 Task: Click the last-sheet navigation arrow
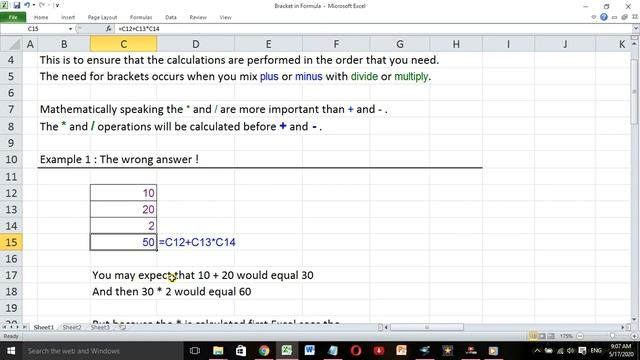(24, 327)
